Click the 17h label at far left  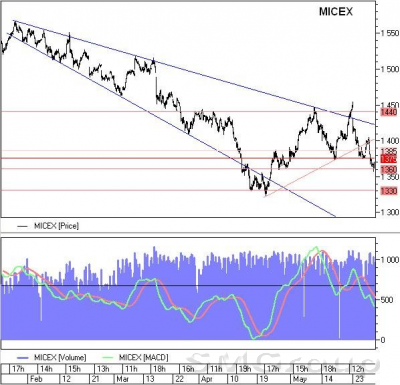[18, 369]
